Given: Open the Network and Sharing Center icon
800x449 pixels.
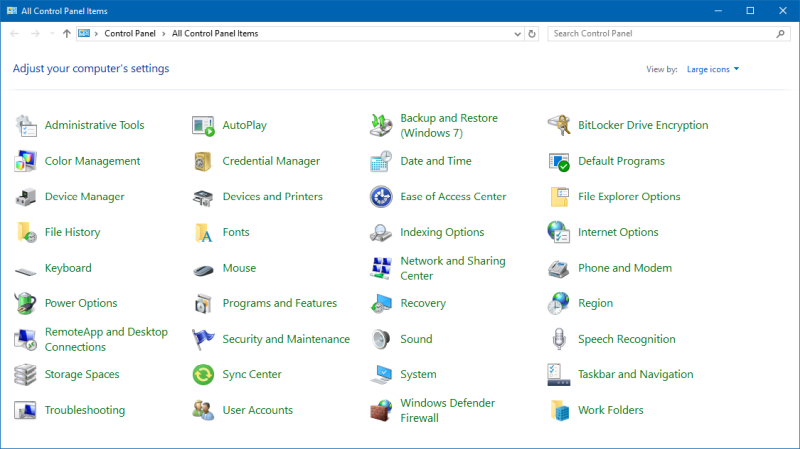Looking at the screenshot, I should pos(381,268).
